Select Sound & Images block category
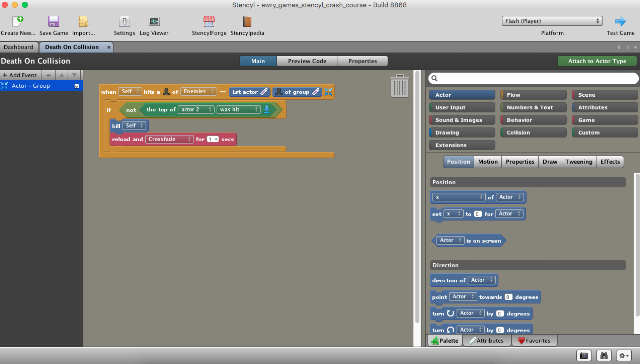The height and width of the screenshot is (364, 640). (x=462, y=120)
